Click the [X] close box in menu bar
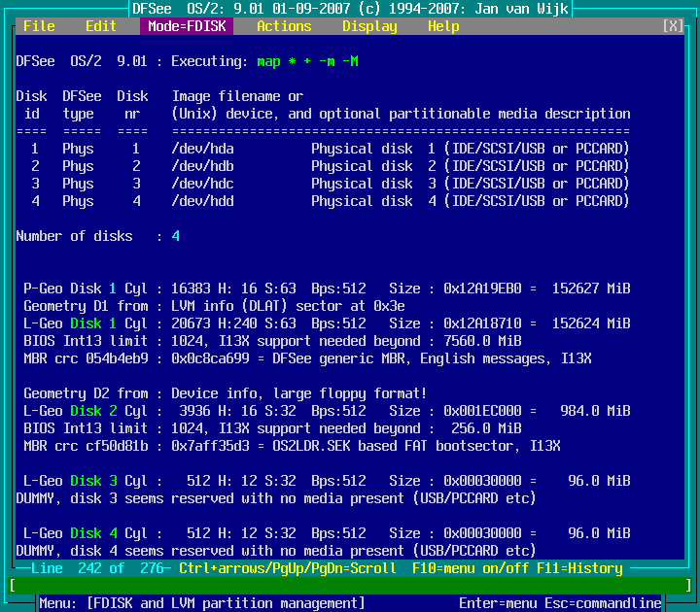The image size is (700, 612). (x=673, y=26)
